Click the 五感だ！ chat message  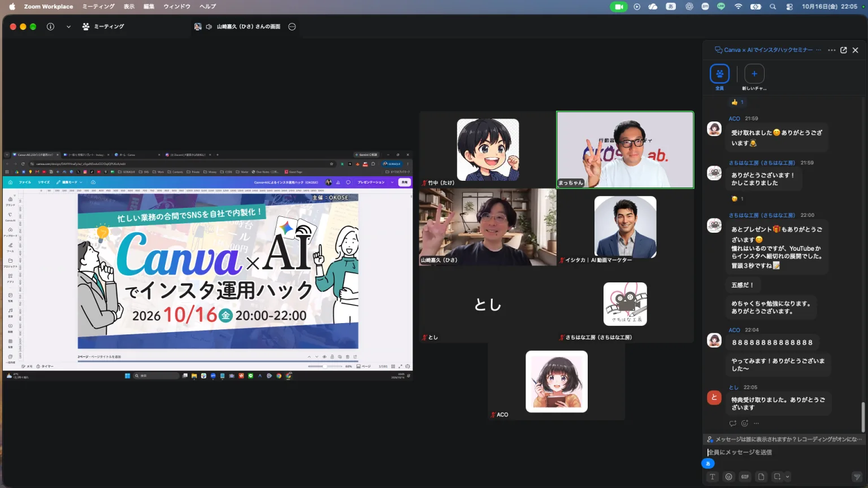click(x=743, y=285)
